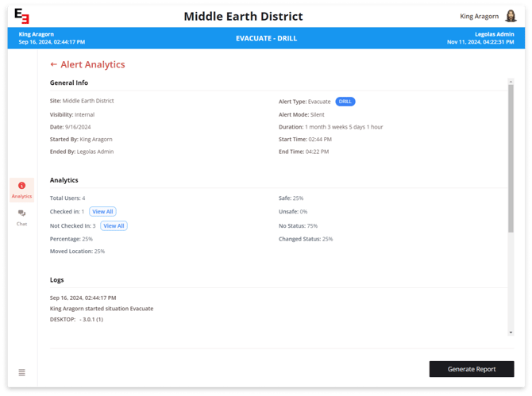Open the King Aragorn profile avatar

point(511,16)
